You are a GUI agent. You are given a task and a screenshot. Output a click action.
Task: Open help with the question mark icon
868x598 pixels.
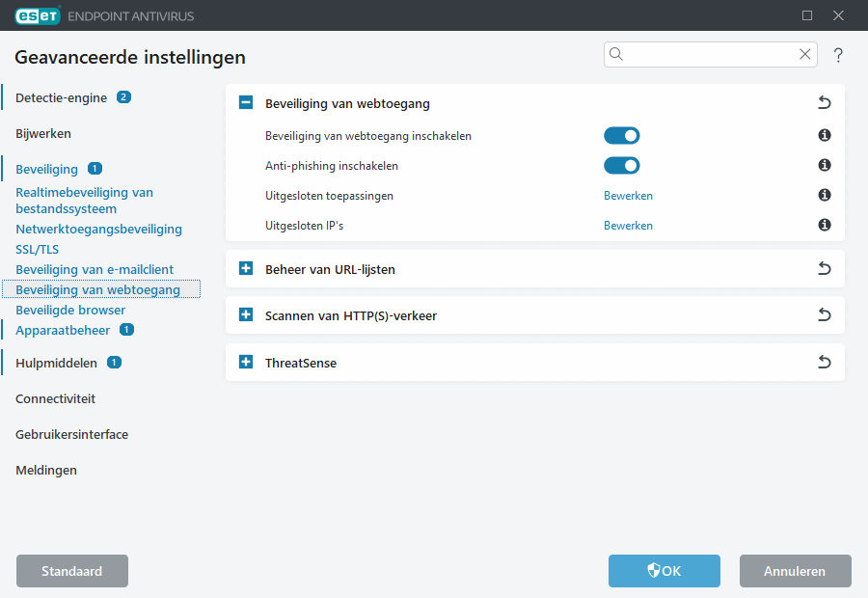click(838, 55)
